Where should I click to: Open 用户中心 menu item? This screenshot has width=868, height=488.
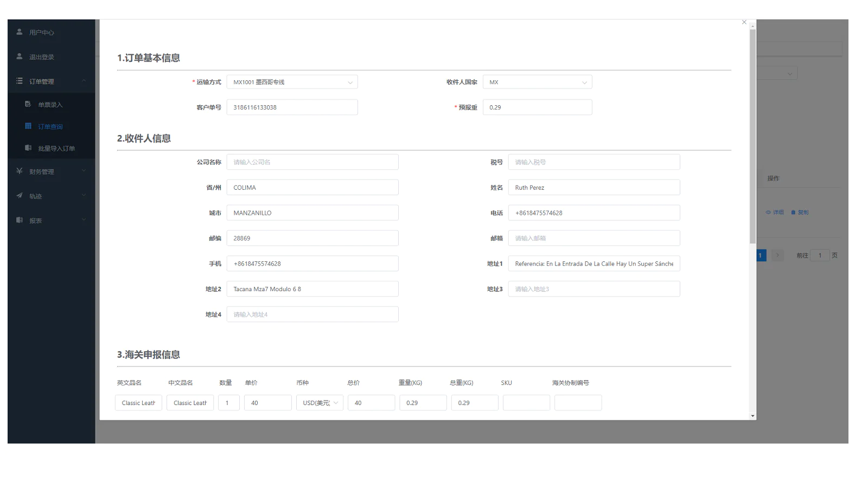coord(52,32)
